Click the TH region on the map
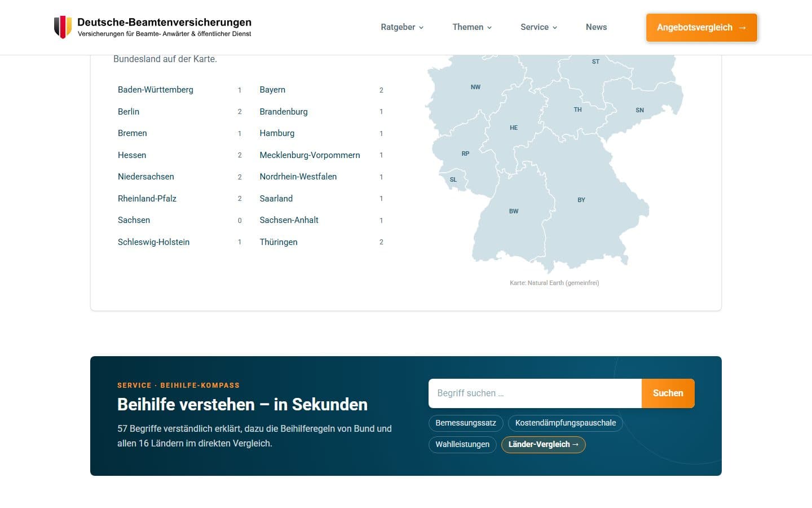Viewport: 812px width, 508px height. 577,110
